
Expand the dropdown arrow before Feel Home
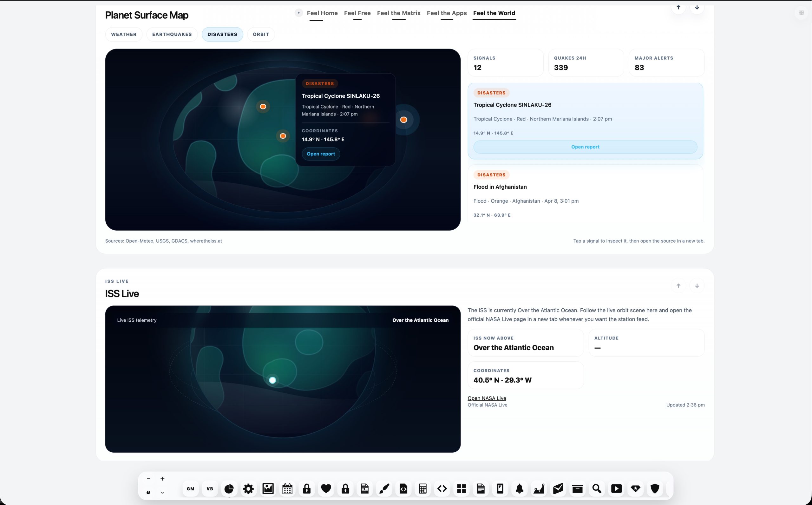(298, 13)
